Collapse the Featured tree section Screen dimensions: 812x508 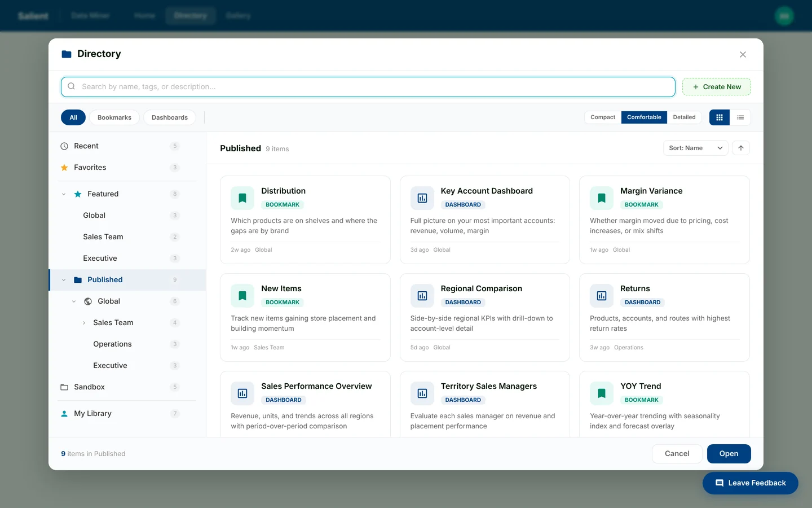pos(64,194)
